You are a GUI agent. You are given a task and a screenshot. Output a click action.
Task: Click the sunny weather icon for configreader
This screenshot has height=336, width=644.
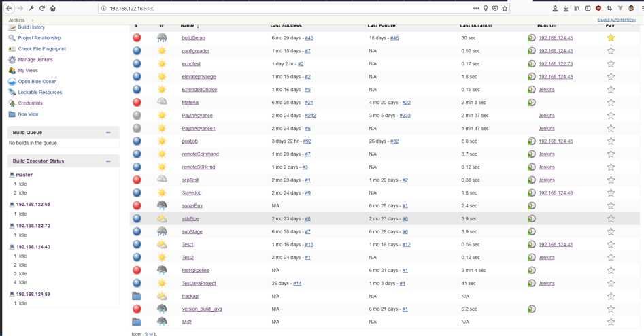(162, 51)
